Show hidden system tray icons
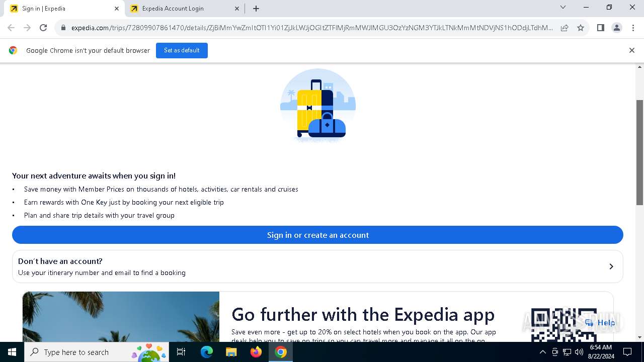Viewport: 644px width, 362px height. point(542,352)
